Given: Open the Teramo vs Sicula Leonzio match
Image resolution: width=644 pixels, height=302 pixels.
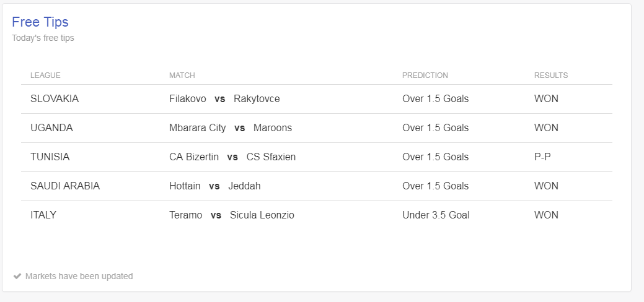Looking at the screenshot, I should [x=232, y=215].
